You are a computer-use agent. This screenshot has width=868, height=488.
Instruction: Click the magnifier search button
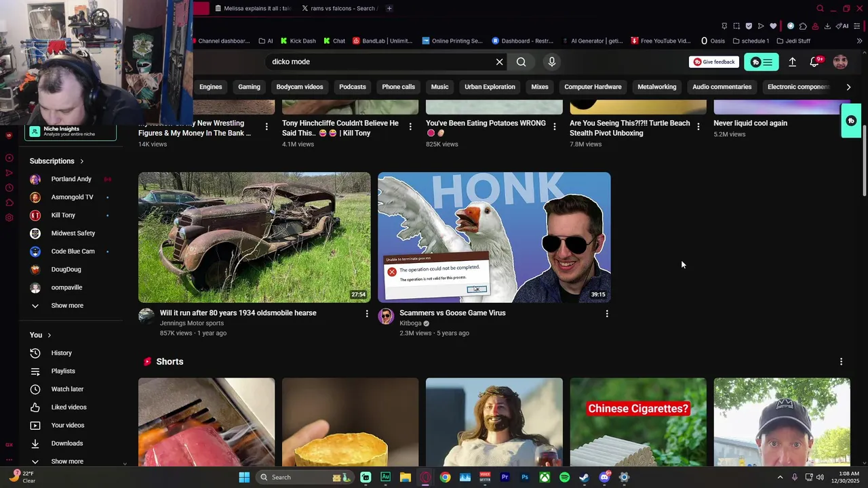(x=521, y=62)
